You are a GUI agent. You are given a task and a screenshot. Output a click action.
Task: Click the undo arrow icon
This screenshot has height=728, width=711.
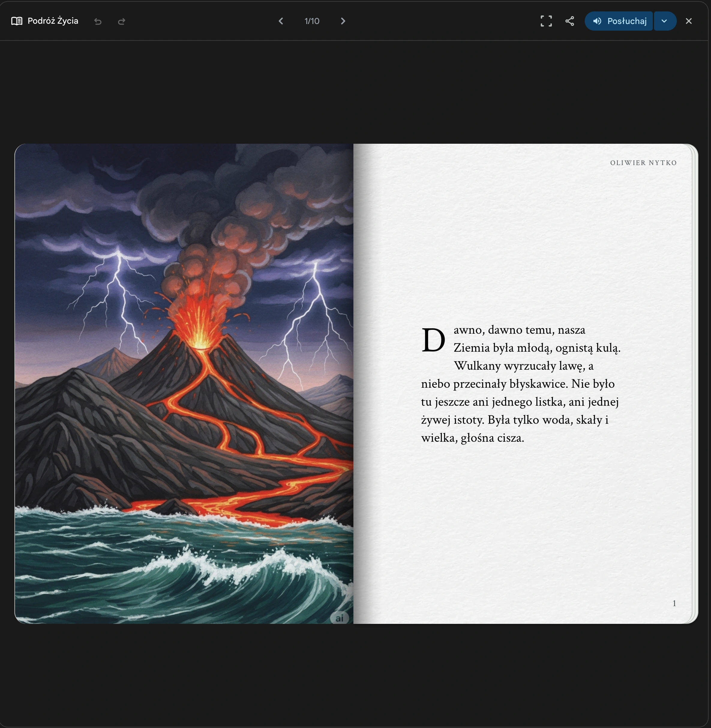tap(98, 21)
